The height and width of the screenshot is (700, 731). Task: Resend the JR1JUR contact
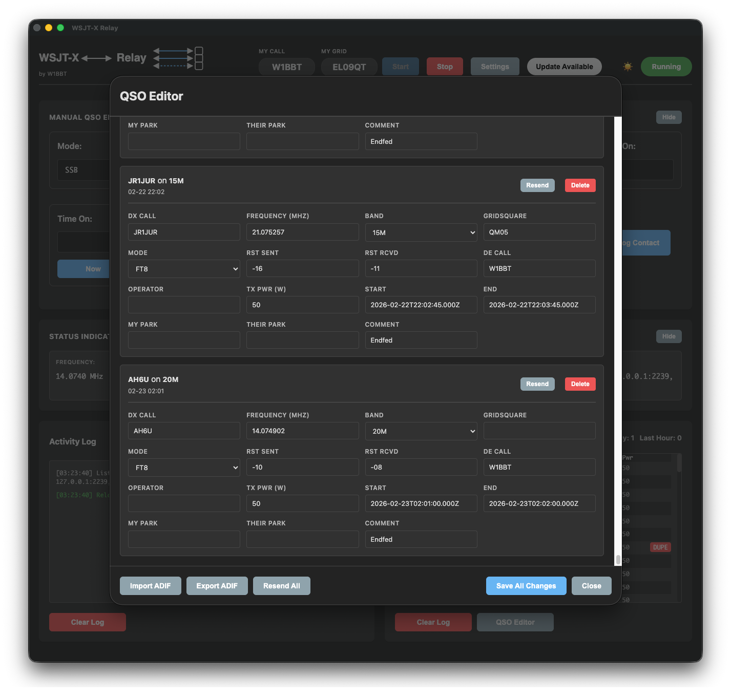click(537, 185)
